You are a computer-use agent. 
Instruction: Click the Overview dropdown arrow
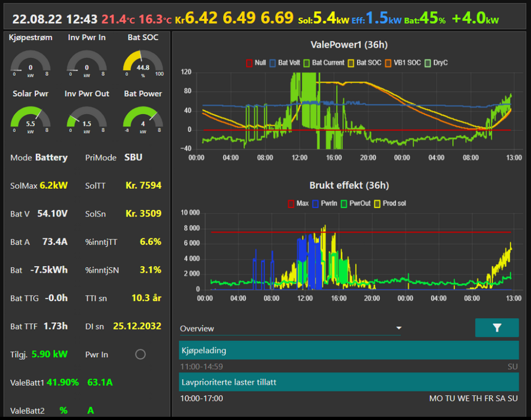(x=399, y=328)
